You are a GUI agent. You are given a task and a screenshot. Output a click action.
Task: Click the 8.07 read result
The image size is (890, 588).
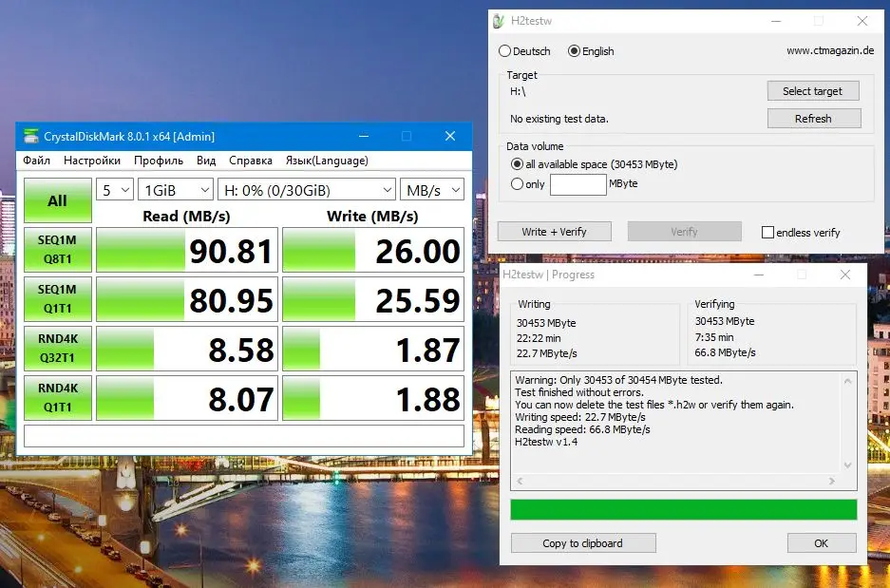click(187, 398)
